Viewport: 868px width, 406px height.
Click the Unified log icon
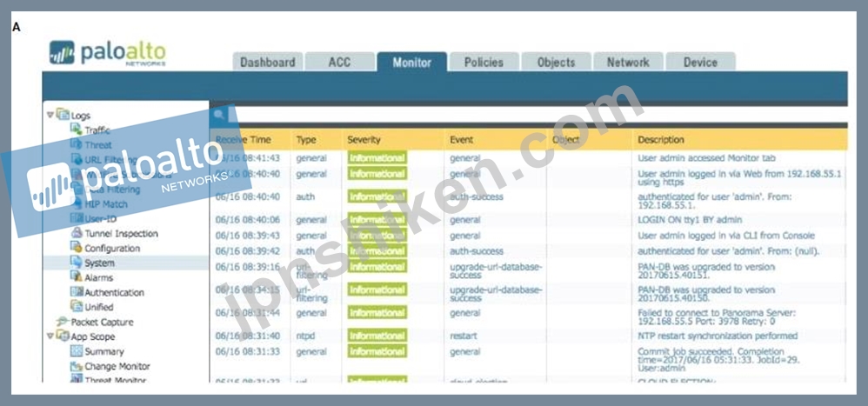[77, 306]
